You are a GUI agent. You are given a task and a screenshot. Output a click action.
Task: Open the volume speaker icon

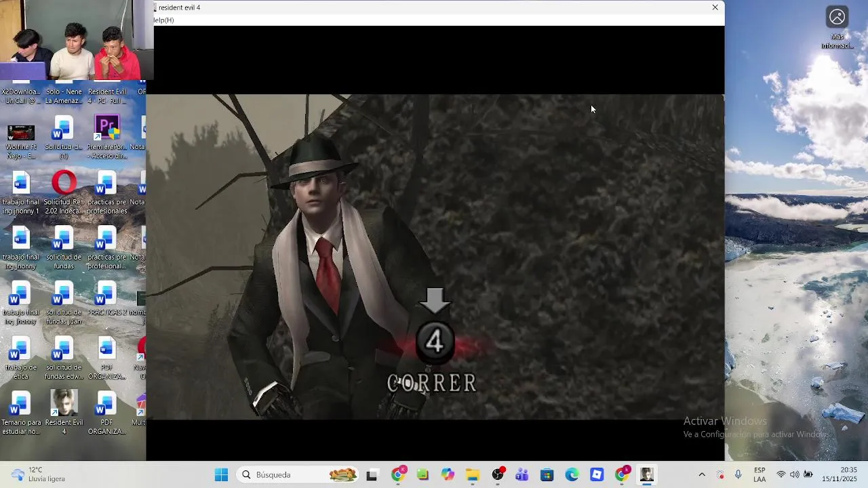[794, 475]
